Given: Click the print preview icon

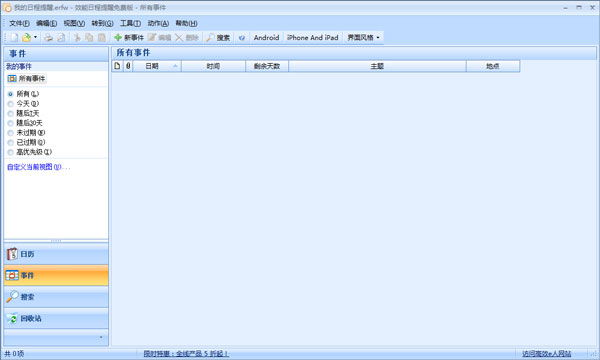Looking at the screenshot, I should click(61, 37).
